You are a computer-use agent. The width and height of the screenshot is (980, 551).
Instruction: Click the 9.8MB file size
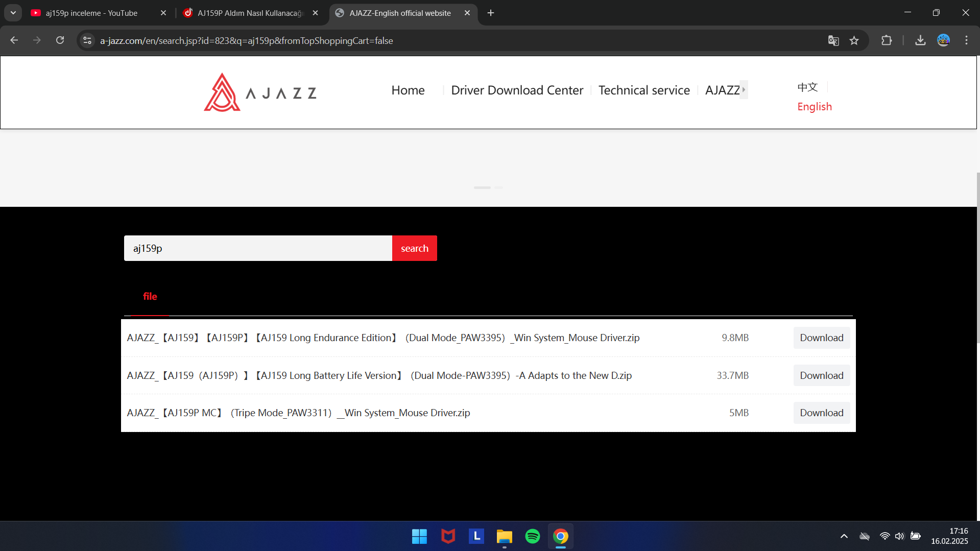point(735,338)
